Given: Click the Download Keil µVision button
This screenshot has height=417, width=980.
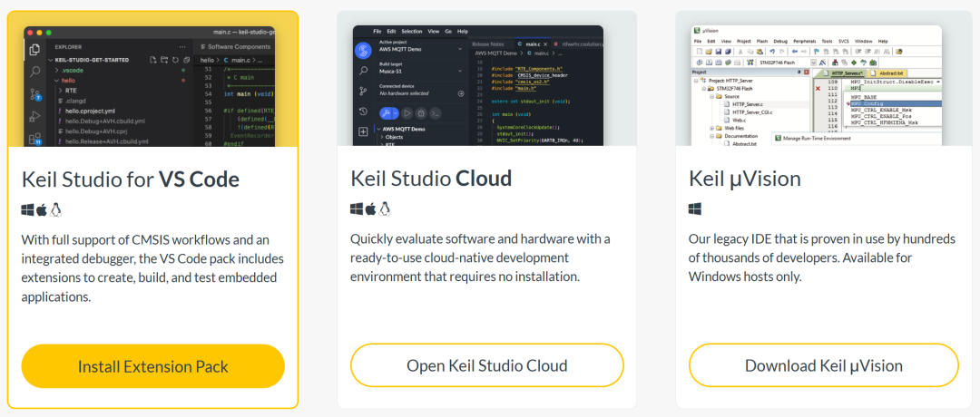Looking at the screenshot, I should [824, 365].
